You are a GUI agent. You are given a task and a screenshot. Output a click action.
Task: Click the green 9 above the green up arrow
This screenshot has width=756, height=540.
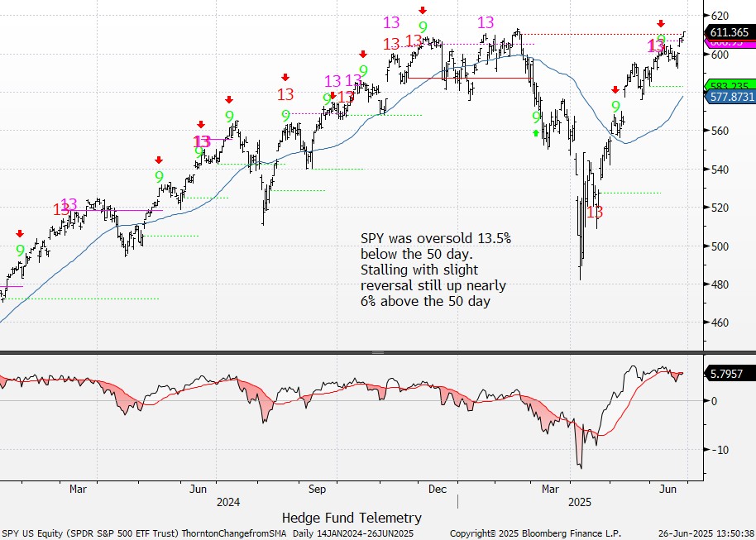[536, 117]
